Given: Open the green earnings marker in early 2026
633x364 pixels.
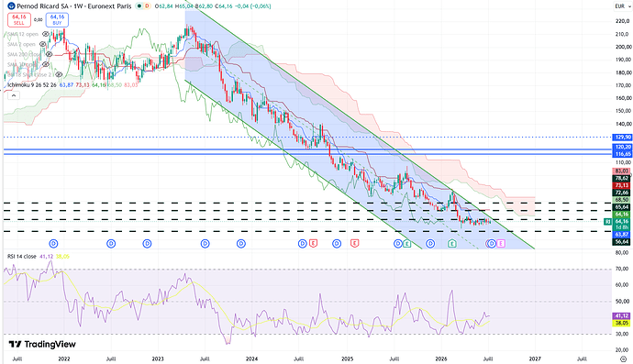Looking at the screenshot, I should pos(452,243).
